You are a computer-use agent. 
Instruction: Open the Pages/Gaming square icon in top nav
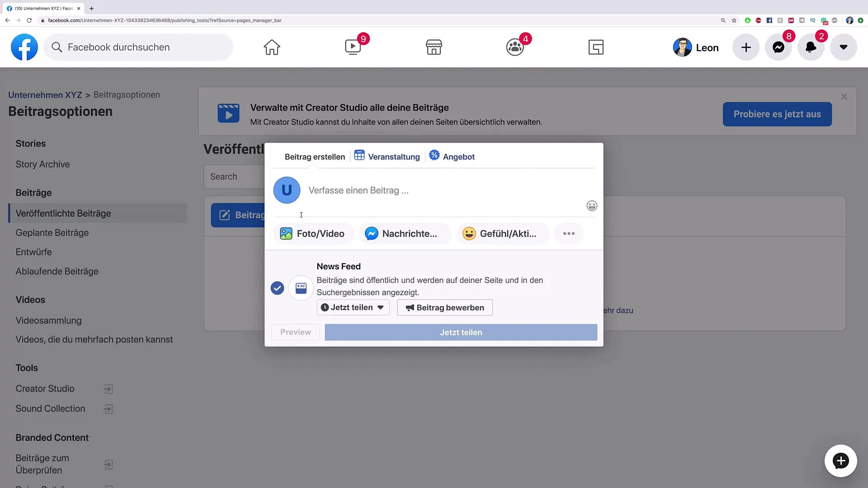(596, 47)
